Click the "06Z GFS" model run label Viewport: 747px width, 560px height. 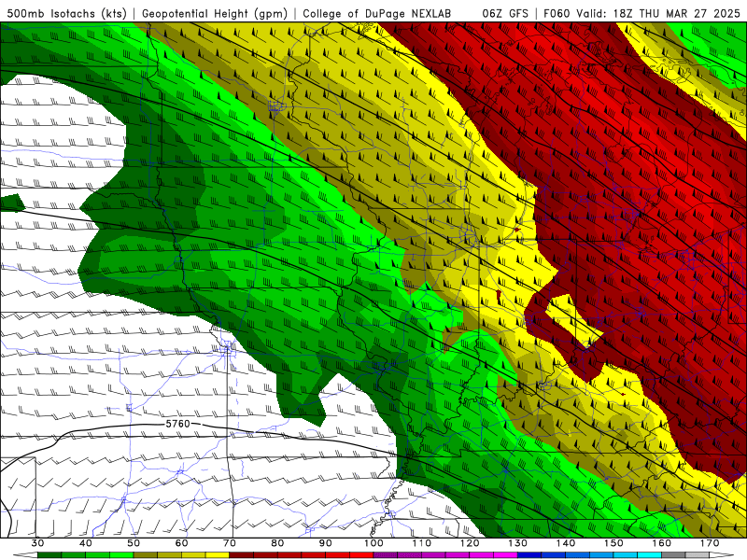coord(505,13)
